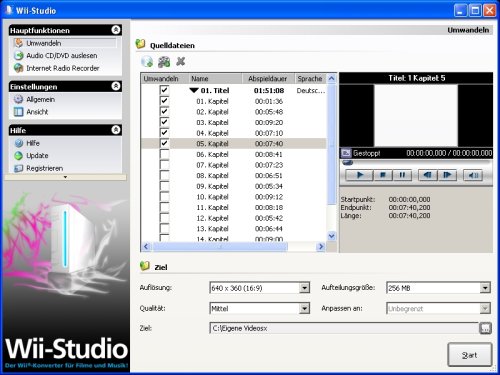This screenshot has width=500, height=375.
Task: Click the preview position slider
Action: click(x=415, y=163)
